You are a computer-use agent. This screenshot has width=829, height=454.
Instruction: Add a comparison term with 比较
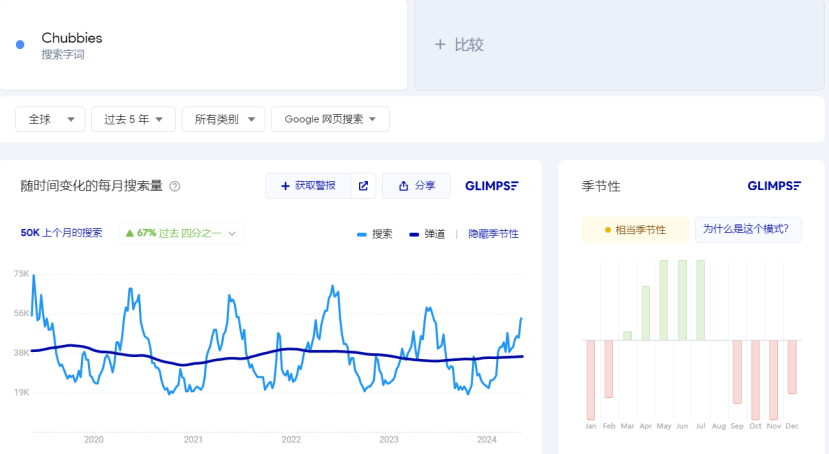pos(619,45)
